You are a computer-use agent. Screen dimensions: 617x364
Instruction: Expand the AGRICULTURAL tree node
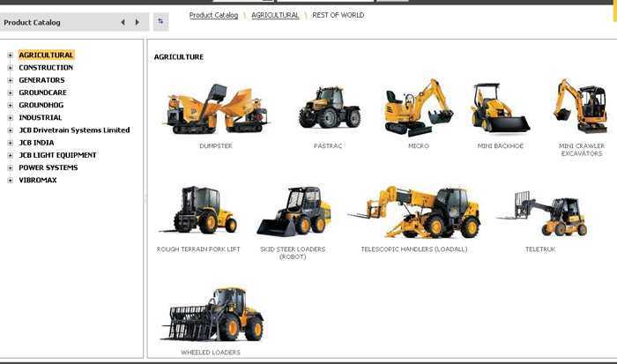(x=11, y=56)
